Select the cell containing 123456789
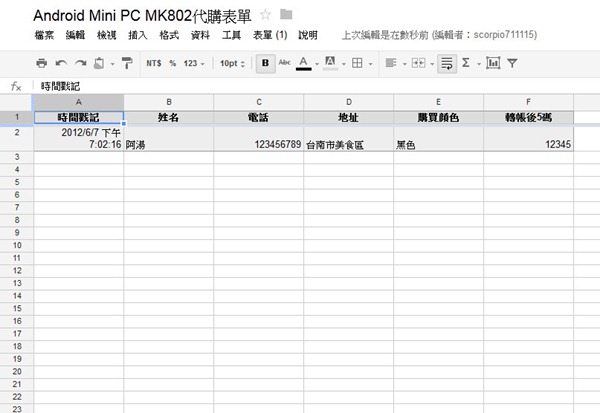This screenshot has width=600, height=413. 259,139
